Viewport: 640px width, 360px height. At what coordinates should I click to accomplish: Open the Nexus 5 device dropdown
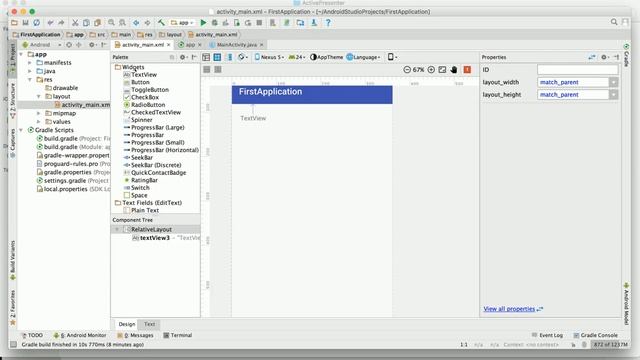point(269,57)
